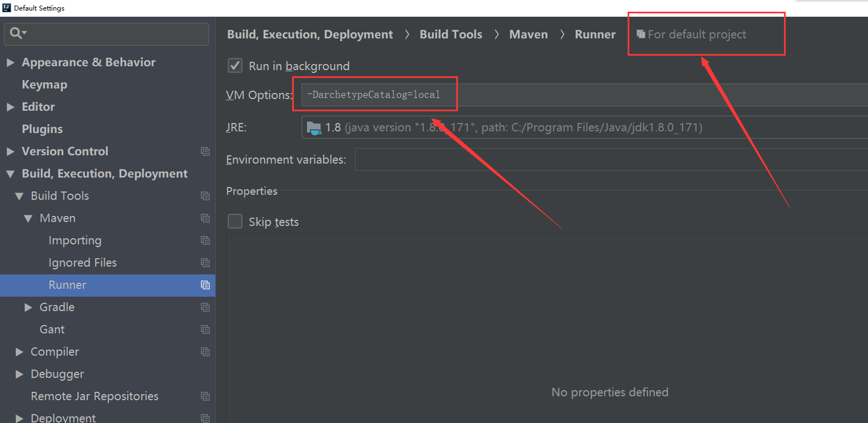
Task: Click project-level icon beside Compiler
Action: [x=205, y=352]
